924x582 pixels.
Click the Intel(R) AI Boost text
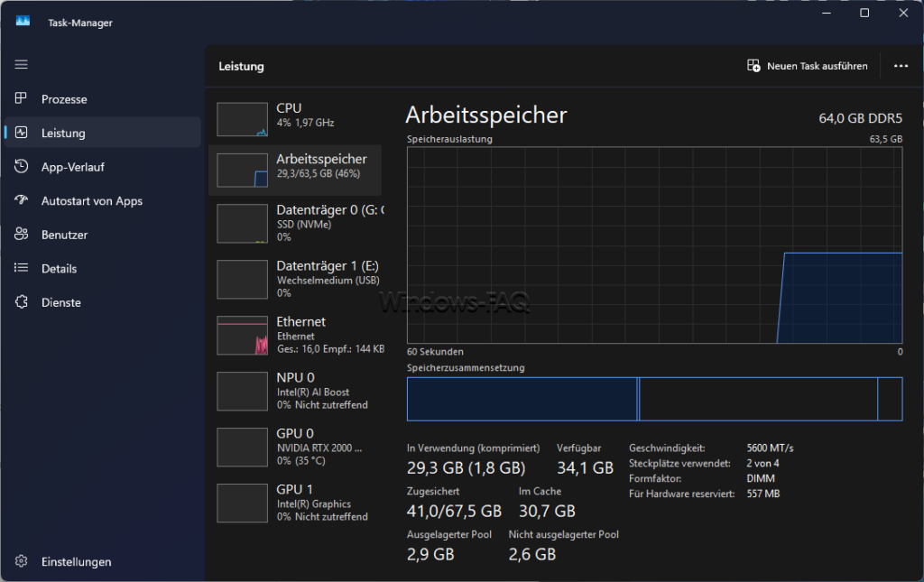(313, 393)
